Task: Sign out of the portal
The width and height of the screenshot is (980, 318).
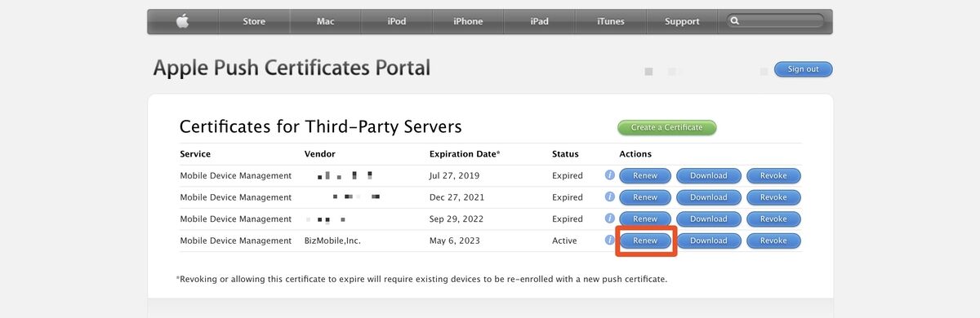Action: point(803,69)
